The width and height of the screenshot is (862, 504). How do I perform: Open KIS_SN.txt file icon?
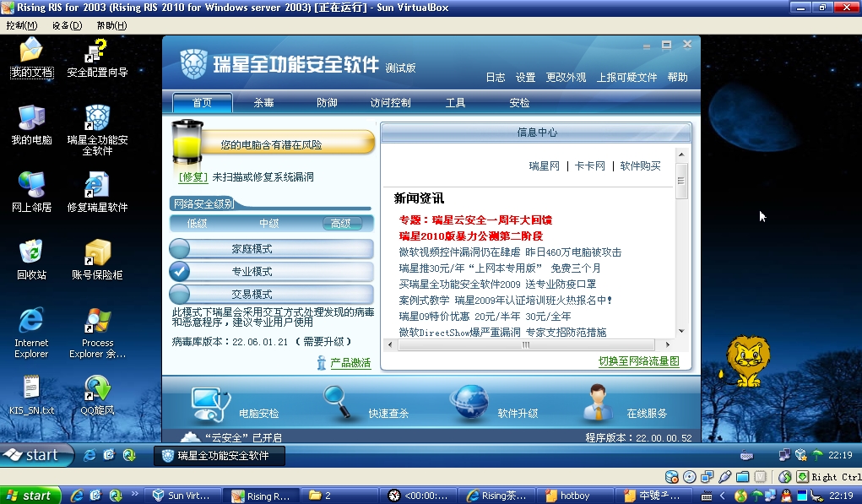pyautogui.click(x=31, y=394)
